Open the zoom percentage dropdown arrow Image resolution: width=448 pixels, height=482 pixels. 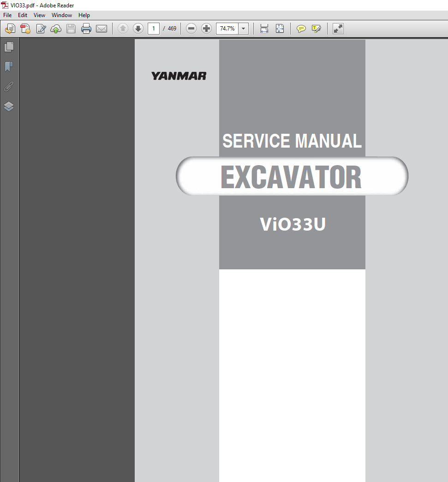point(243,29)
